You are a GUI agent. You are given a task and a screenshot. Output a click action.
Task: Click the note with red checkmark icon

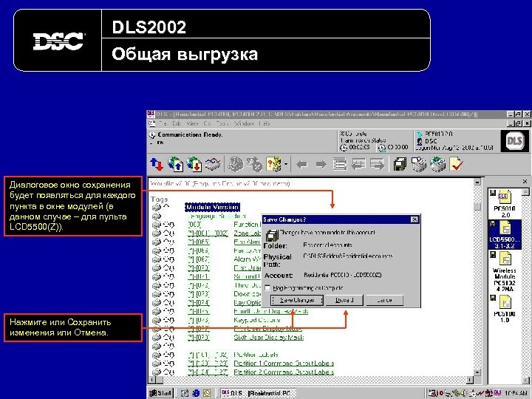[x=456, y=165]
